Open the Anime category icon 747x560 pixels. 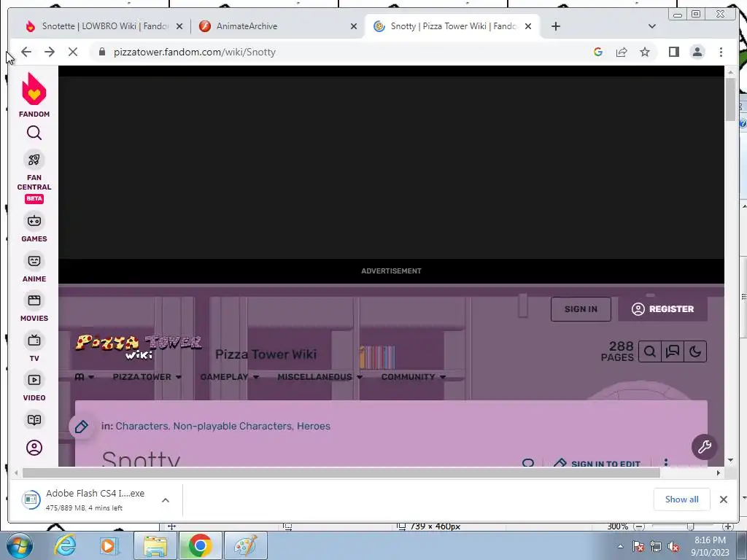click(34, 261)
